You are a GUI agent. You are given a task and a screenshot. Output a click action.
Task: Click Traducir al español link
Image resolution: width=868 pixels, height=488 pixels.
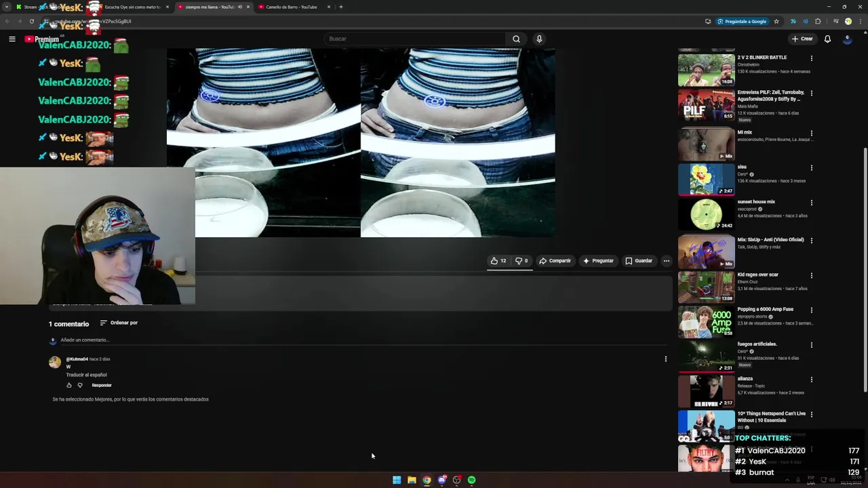pos(86,375)
